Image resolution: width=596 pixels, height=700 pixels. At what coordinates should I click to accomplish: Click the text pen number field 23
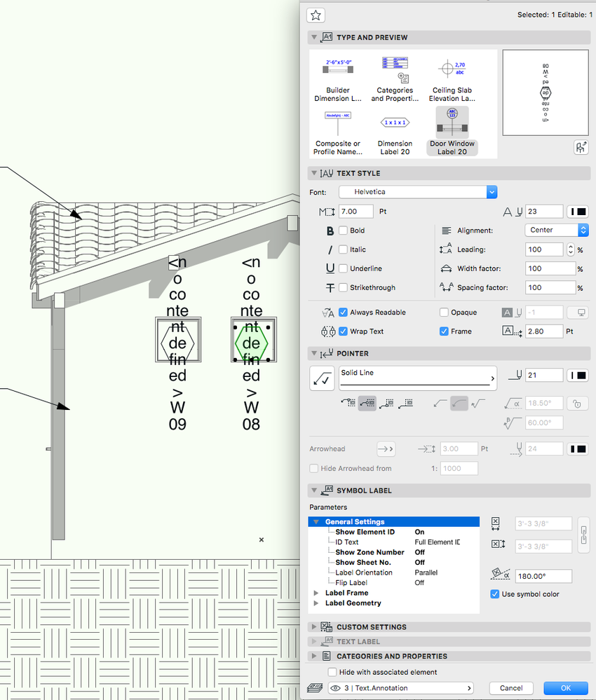click(544, 212)
